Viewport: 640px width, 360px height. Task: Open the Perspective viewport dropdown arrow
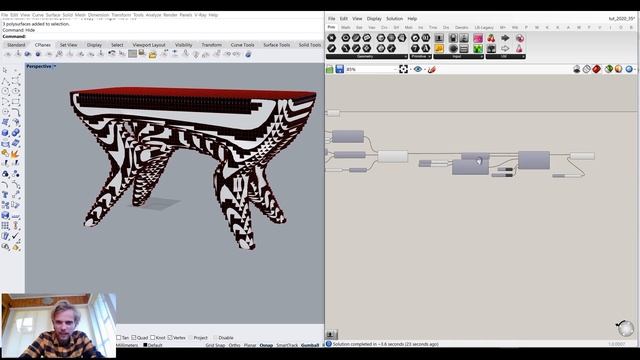pyautogui.click(x=55, y=66)
